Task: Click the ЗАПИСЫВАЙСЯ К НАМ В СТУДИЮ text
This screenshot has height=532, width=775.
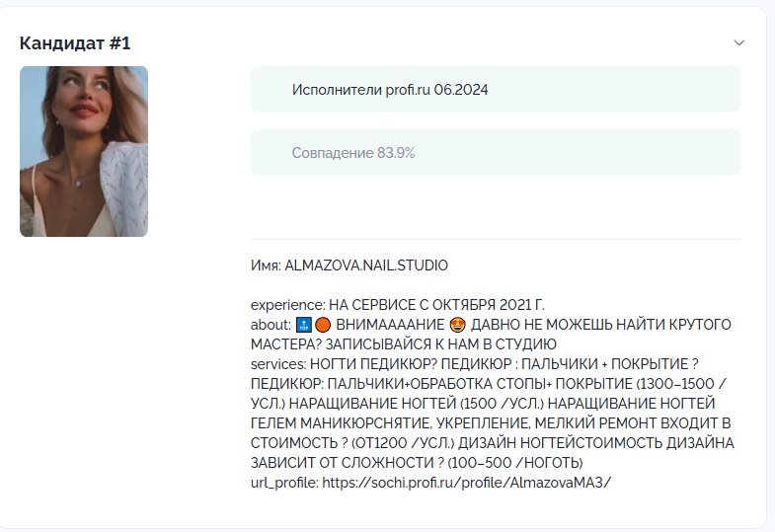Action: point(441,344)
